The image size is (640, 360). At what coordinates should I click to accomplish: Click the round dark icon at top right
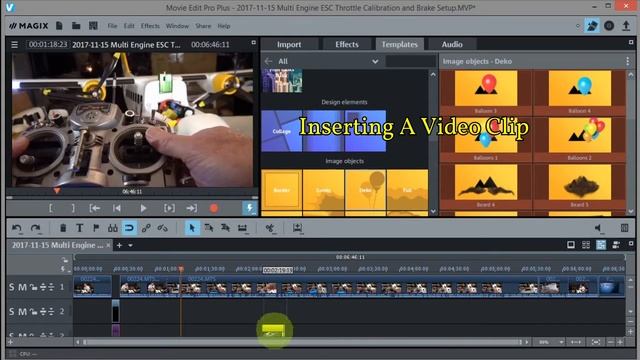(x=609, y=26)
